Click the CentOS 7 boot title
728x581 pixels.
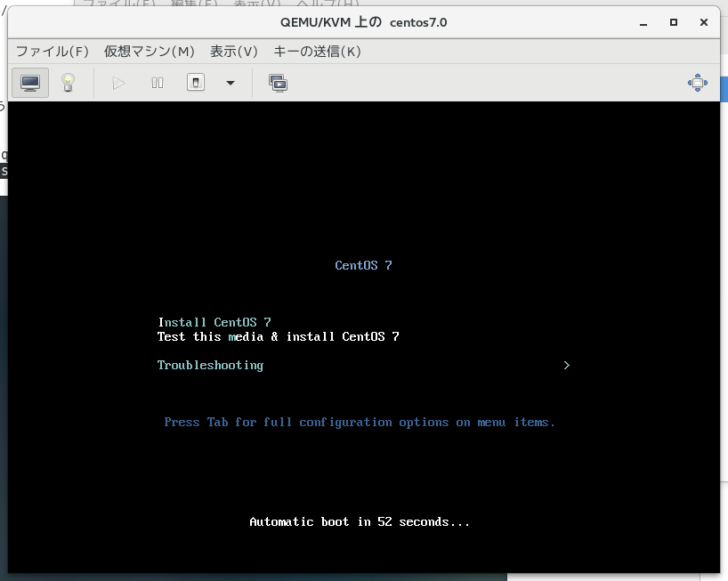(x=363, y=265)
